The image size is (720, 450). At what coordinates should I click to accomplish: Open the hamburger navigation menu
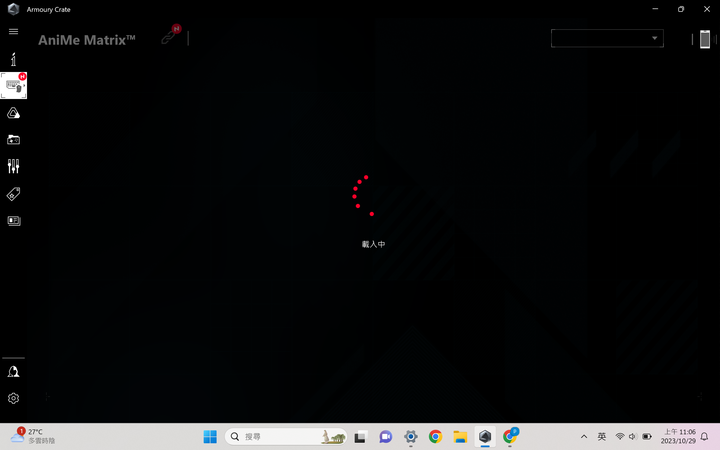[x=13, y=31]
